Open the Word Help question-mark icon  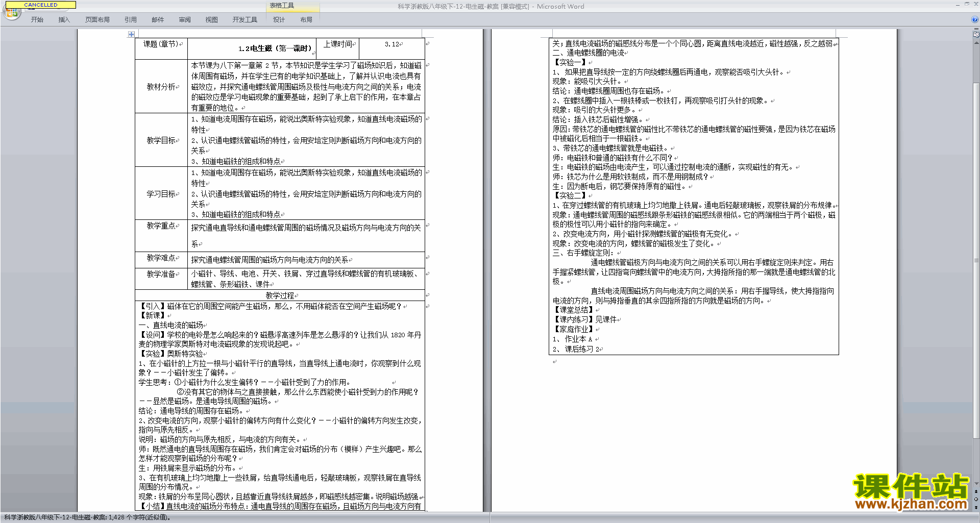coord(975,19)
